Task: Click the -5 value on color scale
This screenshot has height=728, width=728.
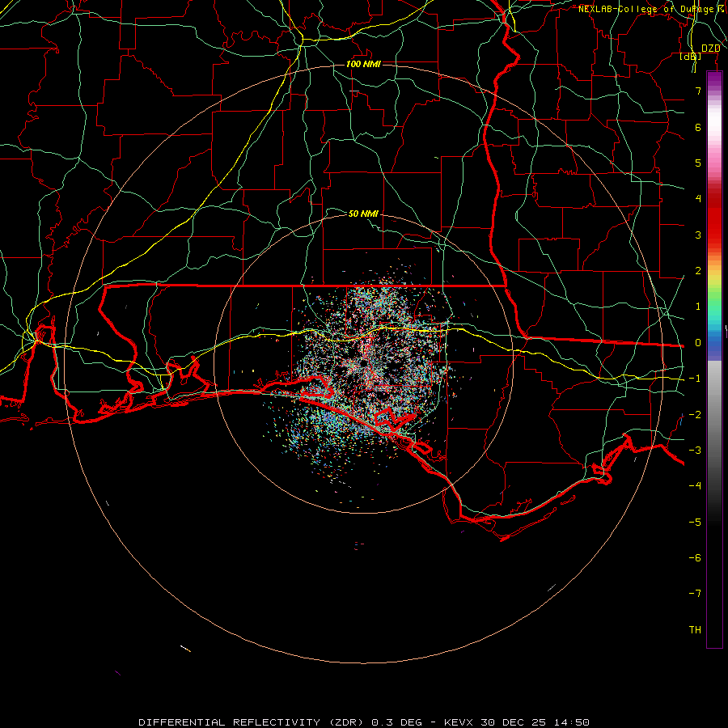Action: tap(695, 522)
